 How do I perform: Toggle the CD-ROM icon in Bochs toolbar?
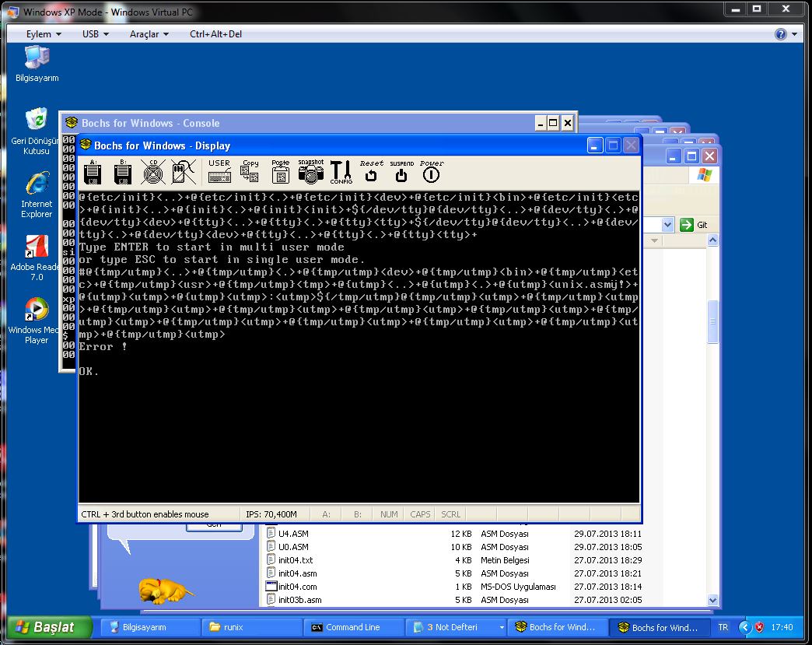tap(153, 173)
